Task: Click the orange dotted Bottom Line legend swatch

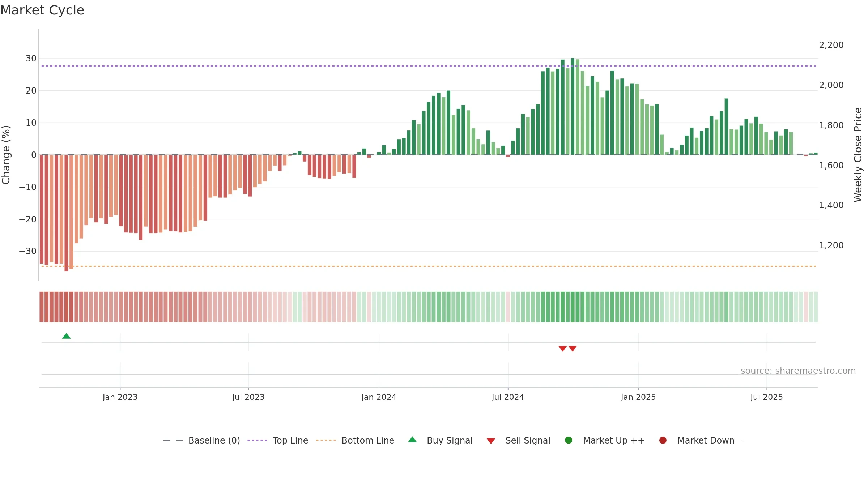Action: pos(326,440)
